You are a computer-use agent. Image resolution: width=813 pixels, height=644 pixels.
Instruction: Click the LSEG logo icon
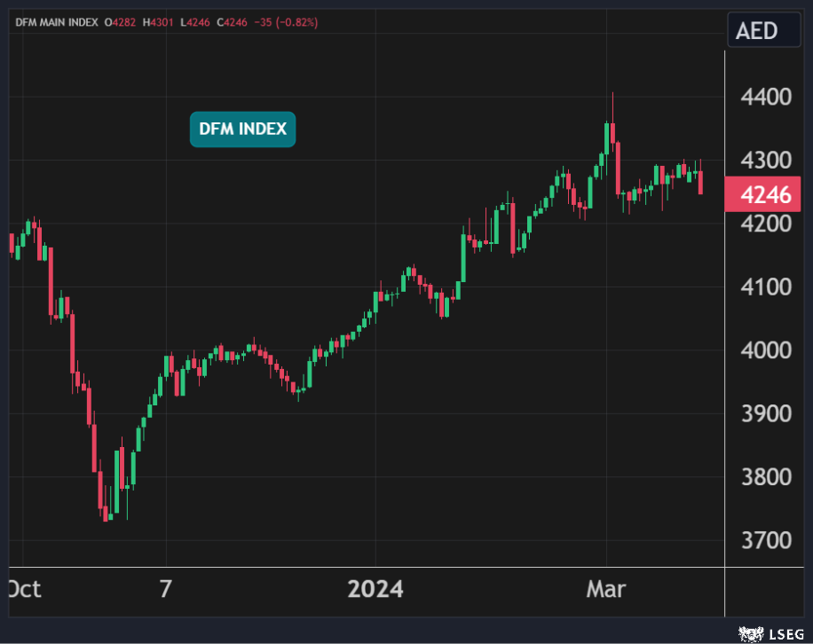click(x=751, y=633)
